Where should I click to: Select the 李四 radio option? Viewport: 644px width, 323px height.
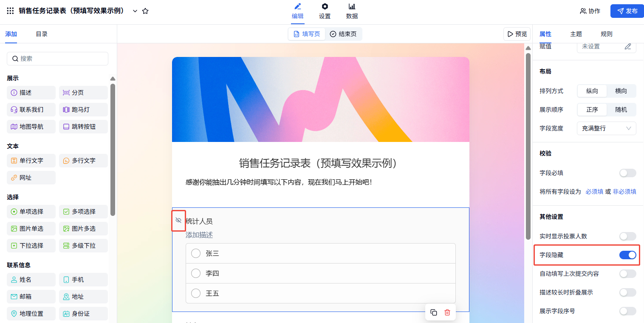[196, 273]
